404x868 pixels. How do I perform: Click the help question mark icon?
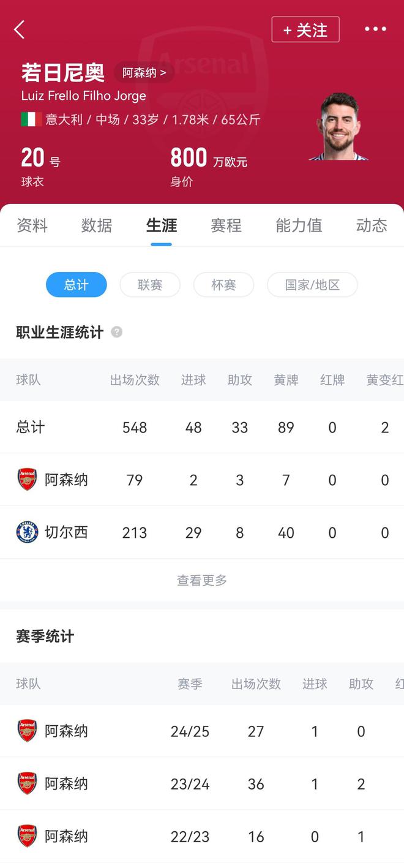[x=116, y=332]
